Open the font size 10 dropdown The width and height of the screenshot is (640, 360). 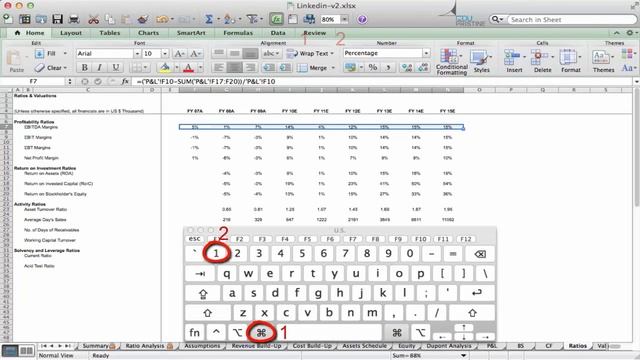coord(164,53)
